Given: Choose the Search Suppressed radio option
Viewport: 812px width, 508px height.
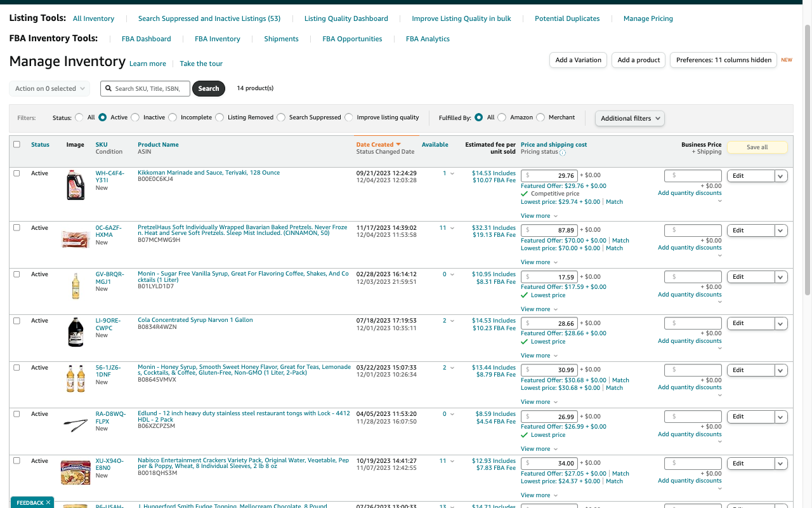Looking at the screenshot, I should [281, 117].
